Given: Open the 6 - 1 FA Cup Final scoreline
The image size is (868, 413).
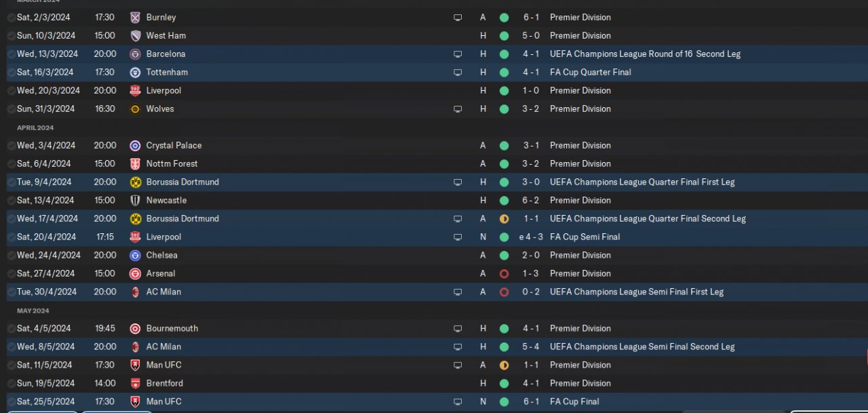Looking at the screenshot, I should tap(531, 401).
